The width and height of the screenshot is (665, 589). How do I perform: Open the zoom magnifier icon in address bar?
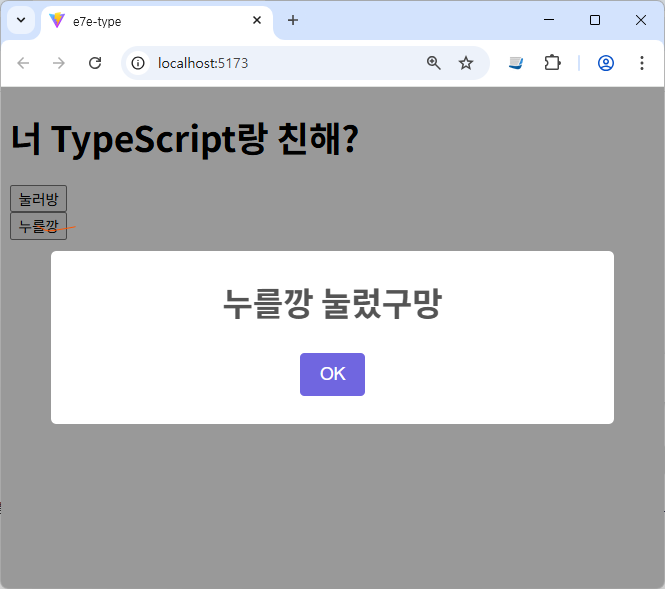point(433,63)
